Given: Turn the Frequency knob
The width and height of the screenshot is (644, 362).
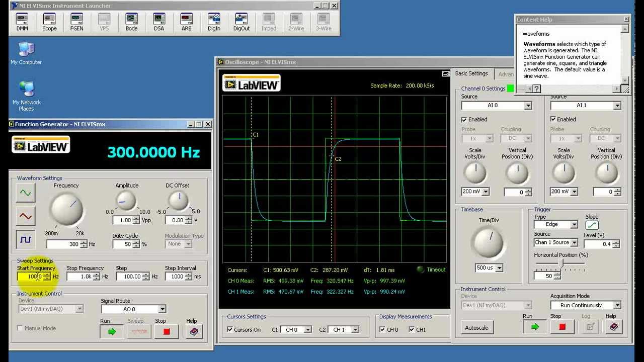Looking at the screenshot, I should point(67,209).
